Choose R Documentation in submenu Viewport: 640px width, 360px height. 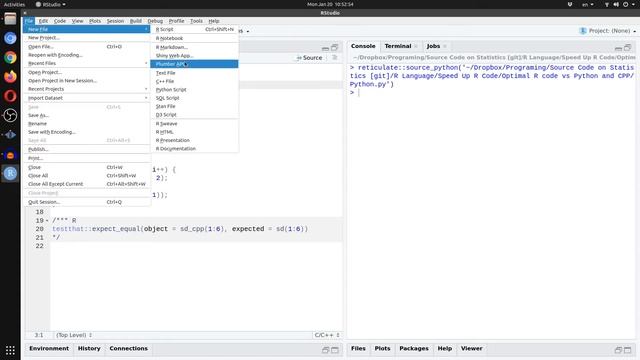click(194, 149)
